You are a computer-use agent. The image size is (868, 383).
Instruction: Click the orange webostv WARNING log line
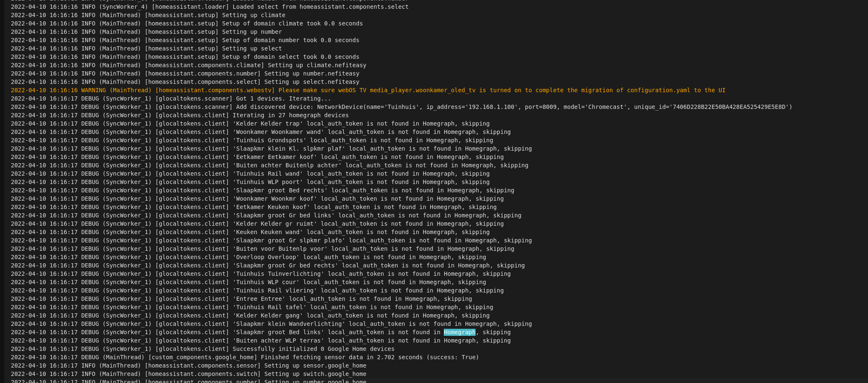[368, 91]
